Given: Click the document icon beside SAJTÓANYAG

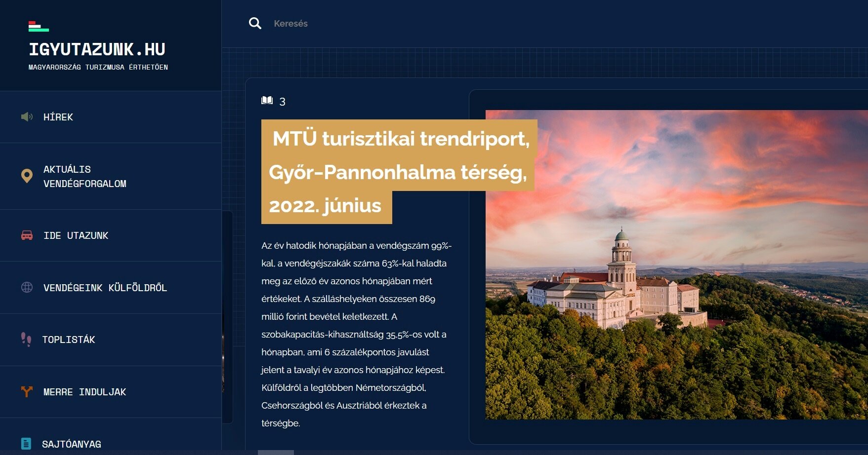Looking at the screenshot, I should [x=26, y=444].
